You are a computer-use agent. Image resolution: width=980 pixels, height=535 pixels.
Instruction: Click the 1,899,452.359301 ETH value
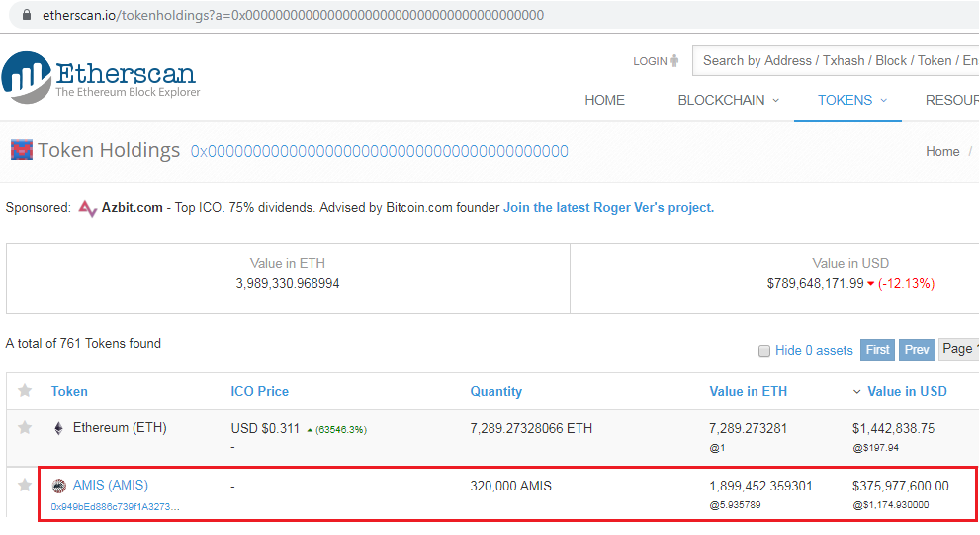pos(760,486)
